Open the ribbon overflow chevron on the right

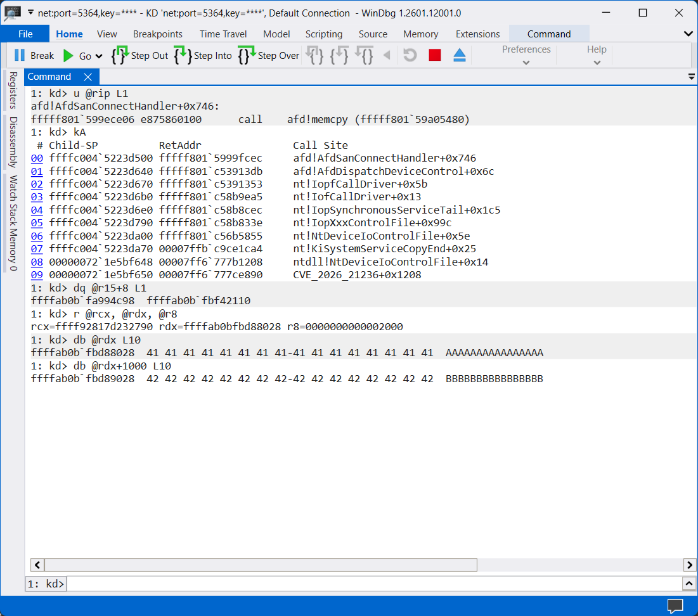(688, 34)
